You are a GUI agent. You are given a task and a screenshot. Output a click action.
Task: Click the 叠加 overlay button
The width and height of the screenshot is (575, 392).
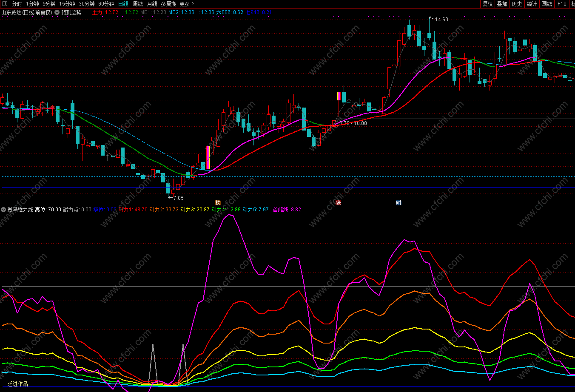(x=502, y=4)
